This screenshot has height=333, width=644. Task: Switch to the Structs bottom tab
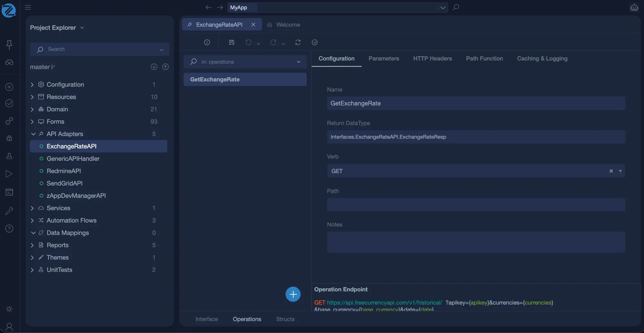[285, 319]
